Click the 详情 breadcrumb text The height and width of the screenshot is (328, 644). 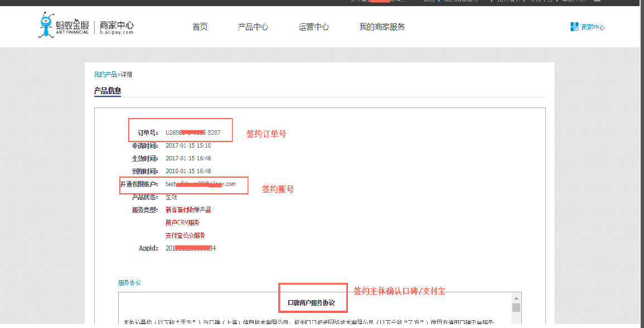click(127, 75)
